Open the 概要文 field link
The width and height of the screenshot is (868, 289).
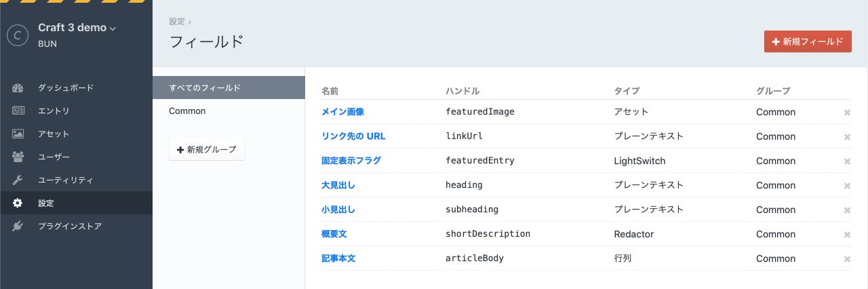coord(334,234)
